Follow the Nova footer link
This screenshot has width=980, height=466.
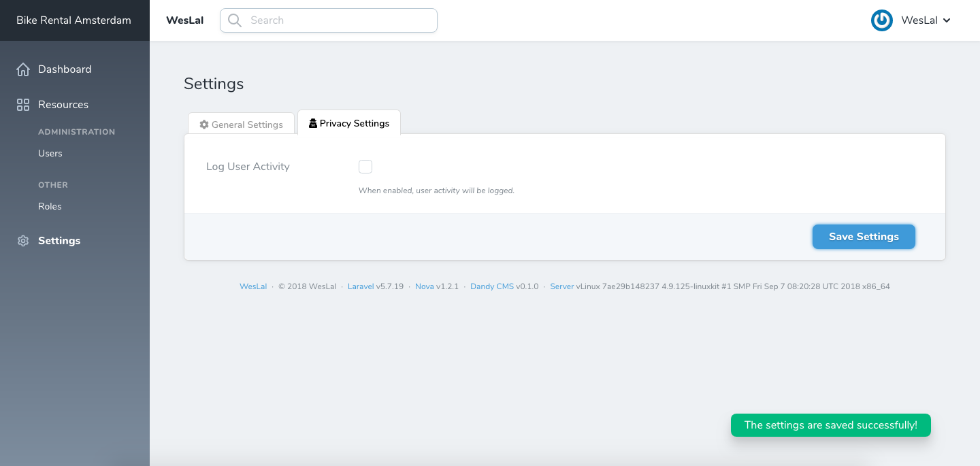(425, 286)
